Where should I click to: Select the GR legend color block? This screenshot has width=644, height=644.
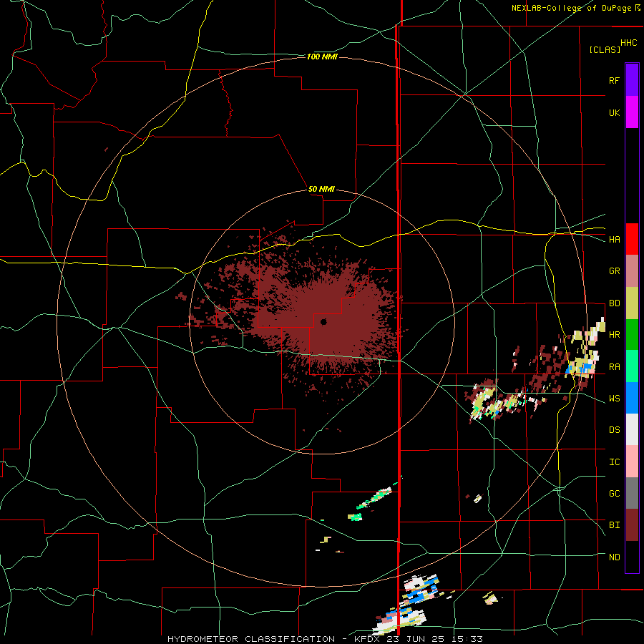632,271
